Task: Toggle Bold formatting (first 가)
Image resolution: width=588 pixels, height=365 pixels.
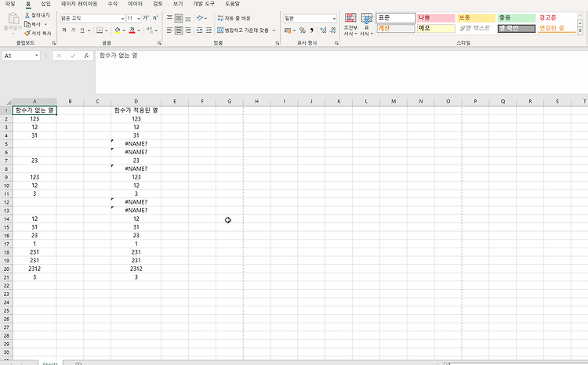Action: (64, 31)
